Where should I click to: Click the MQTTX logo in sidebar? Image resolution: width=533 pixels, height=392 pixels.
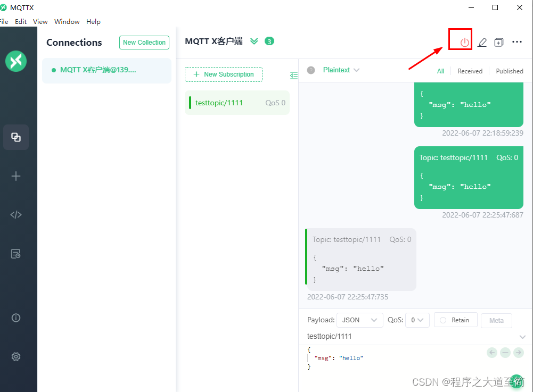[16, 61]
